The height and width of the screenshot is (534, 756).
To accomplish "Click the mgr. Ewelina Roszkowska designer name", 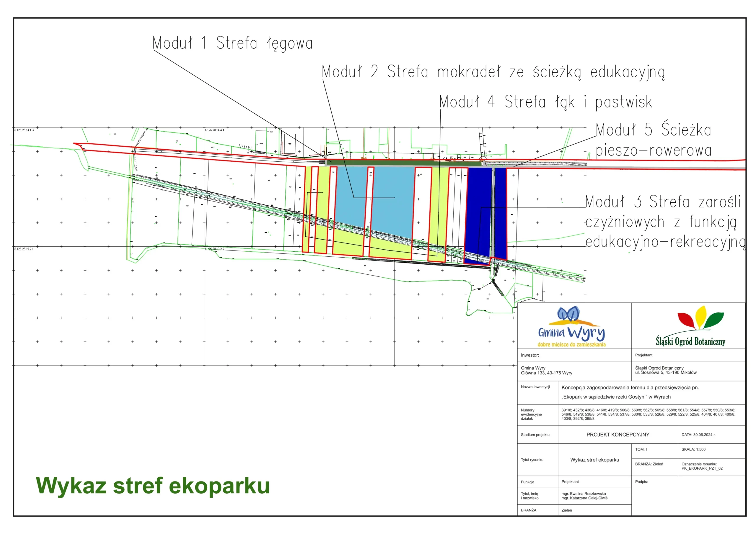I will tap(584, 494).
